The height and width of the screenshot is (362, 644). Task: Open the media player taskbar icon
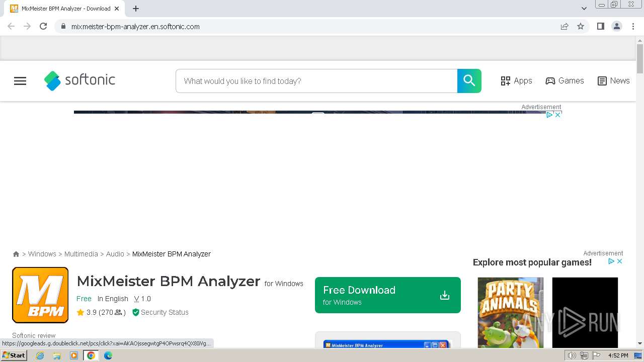tap(74, 355)
